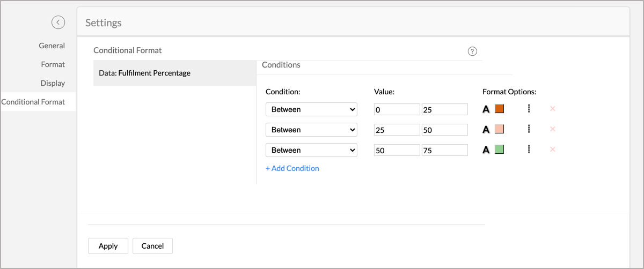
Task: Switch to the General settings tab
Action: 52,46
